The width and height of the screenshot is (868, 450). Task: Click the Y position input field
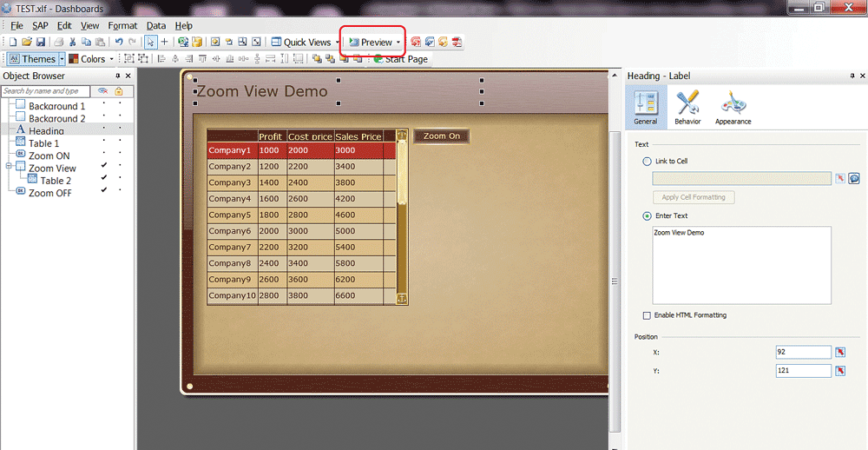[803, 371]
